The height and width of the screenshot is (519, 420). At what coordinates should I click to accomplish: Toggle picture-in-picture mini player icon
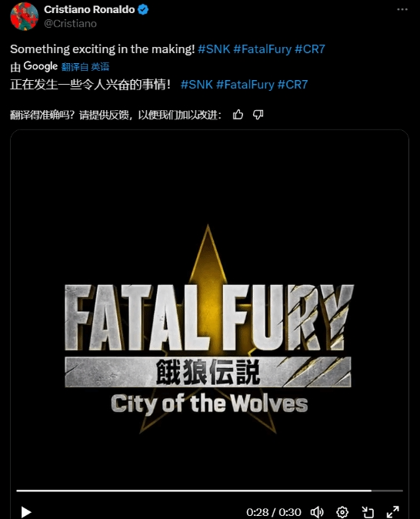tap(368, 512)
